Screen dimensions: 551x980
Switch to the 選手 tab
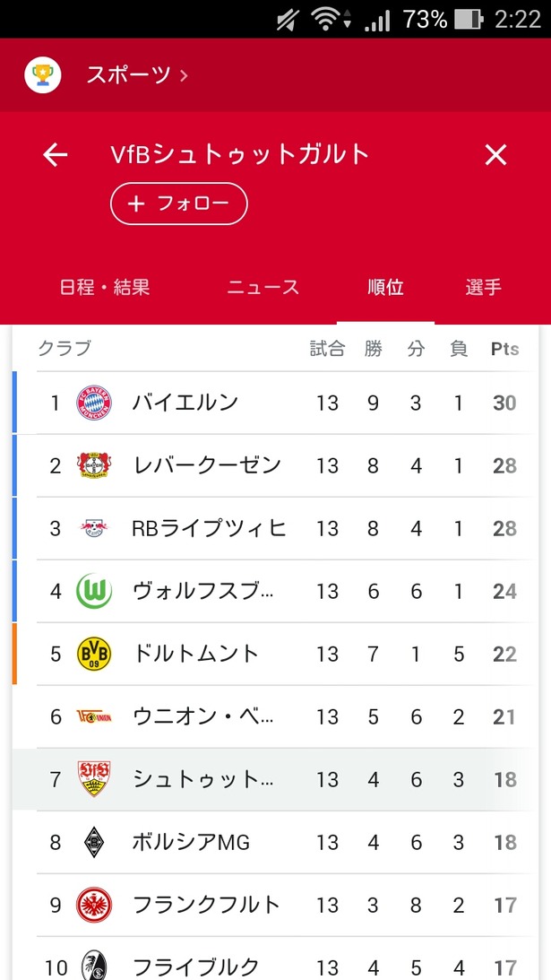484,288
